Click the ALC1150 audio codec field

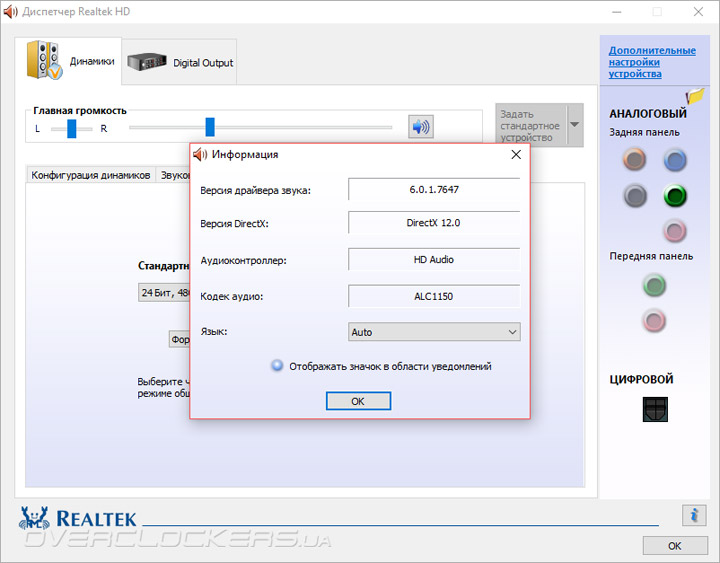coord(434,296)
